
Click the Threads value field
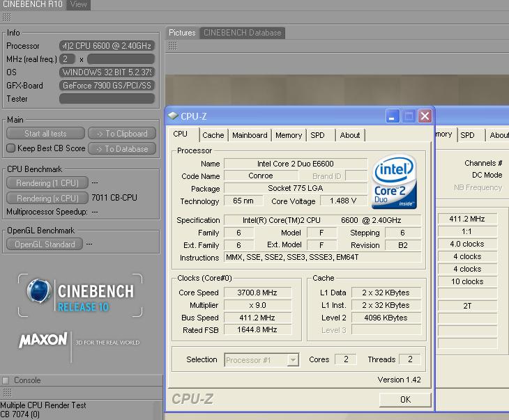[x=410, y=359]
